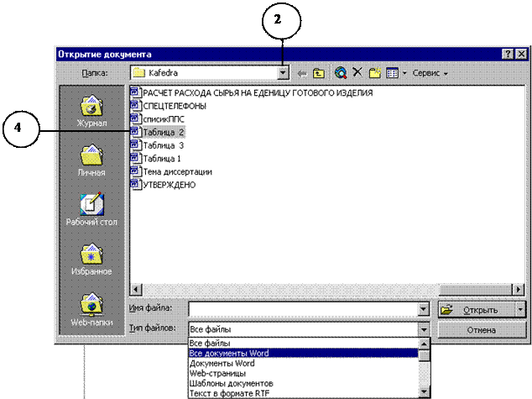Choose Все файлы in the type list
The height and width of the screenshot is (399, 532).
click(x=303, y=343)
